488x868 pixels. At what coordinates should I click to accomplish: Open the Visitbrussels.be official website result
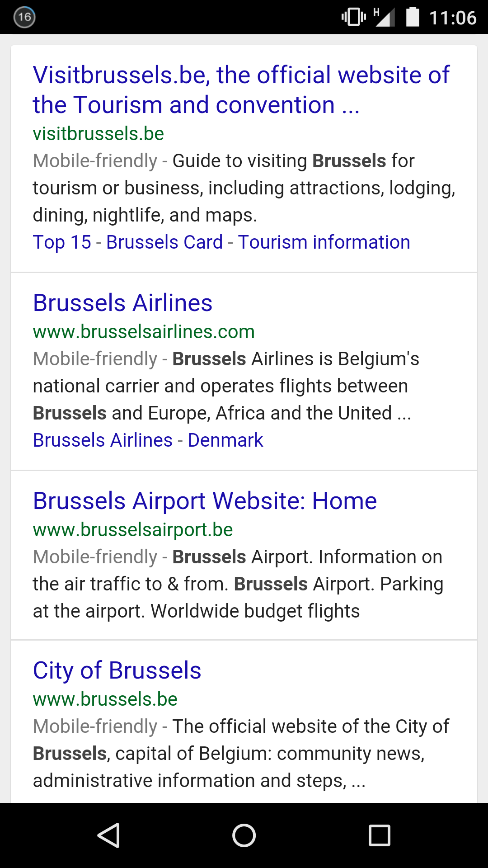point(241,90)
